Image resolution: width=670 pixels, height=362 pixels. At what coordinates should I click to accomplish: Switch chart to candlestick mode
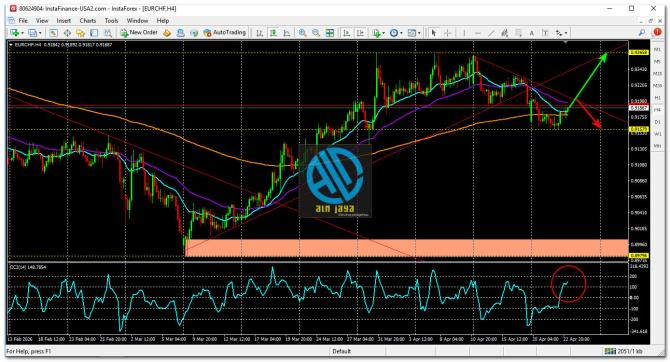(x=273, y=33)
